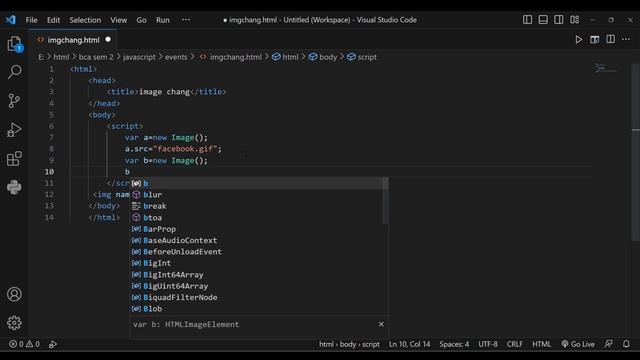The width and height of the screenshot is (640, 360).
Task: Select suggestion BigInt64Array
Action: (259, 275)
